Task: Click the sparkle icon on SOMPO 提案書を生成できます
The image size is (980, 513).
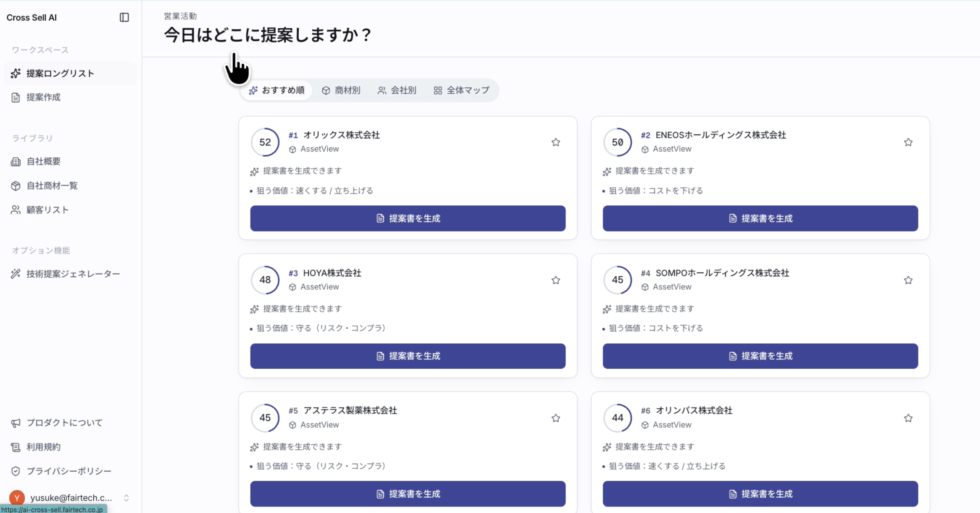Action: [607, 309]
